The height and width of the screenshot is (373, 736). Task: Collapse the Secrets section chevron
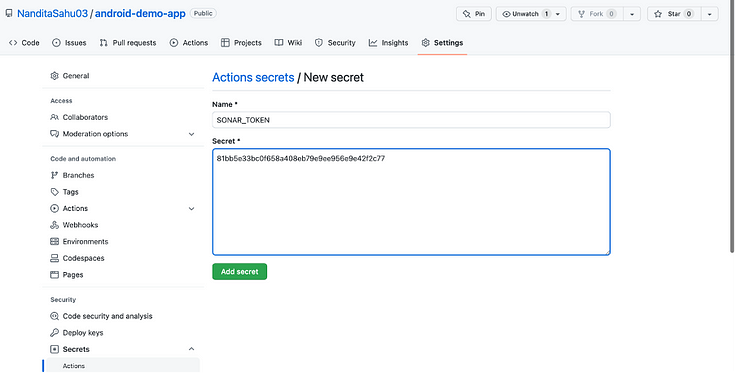(x=192, y=349)
